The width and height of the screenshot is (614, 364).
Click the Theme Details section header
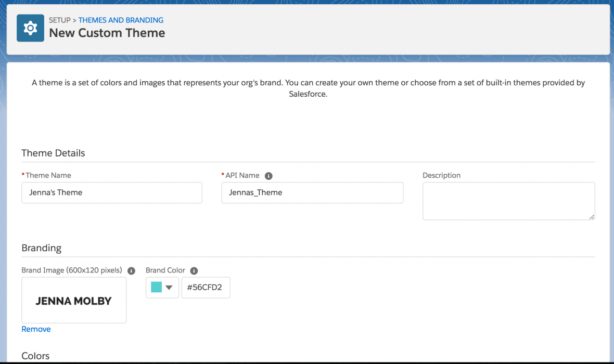[x=53, y=153]
